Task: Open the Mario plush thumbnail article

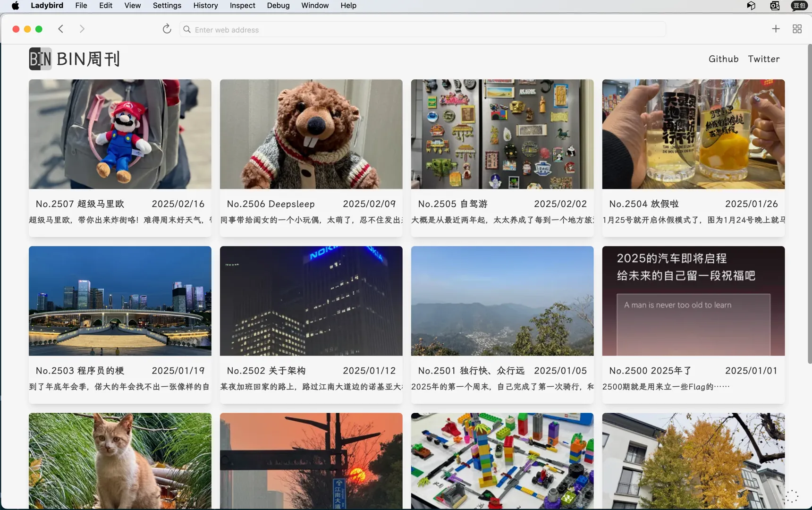Action: 120,134
